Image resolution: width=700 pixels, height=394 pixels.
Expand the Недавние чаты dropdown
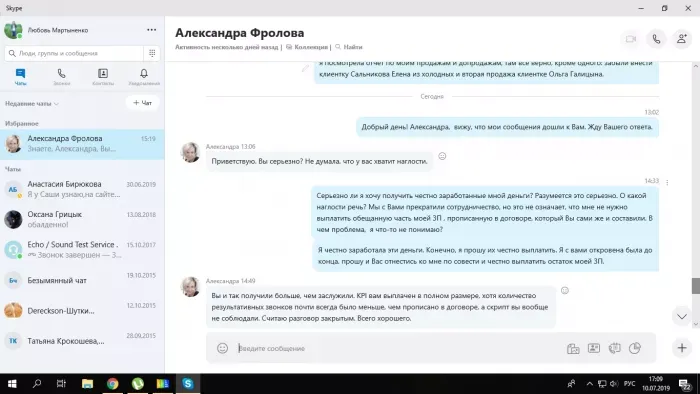[32, 104]
